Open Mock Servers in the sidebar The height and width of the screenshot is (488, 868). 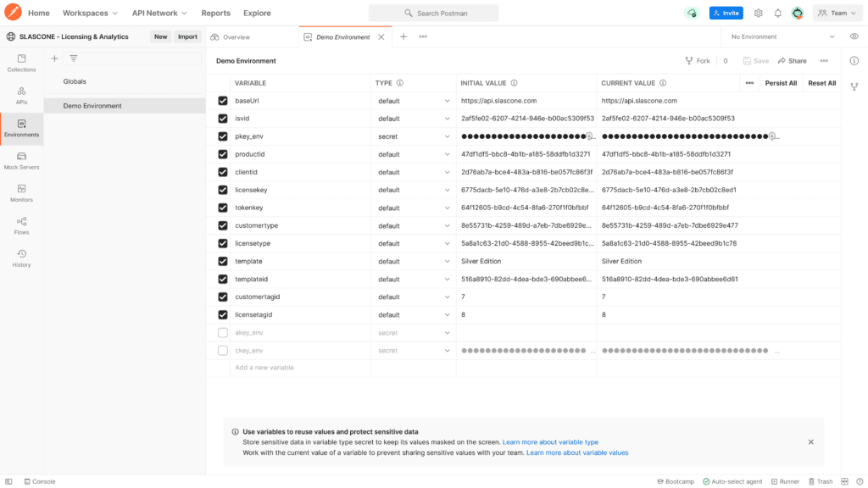coord(21,161)
